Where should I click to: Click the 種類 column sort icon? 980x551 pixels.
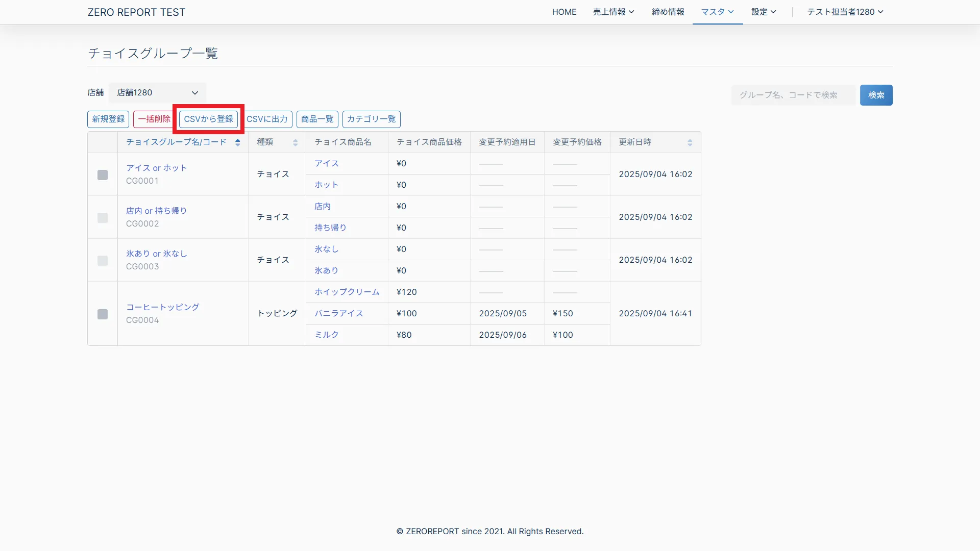point(295,142)
